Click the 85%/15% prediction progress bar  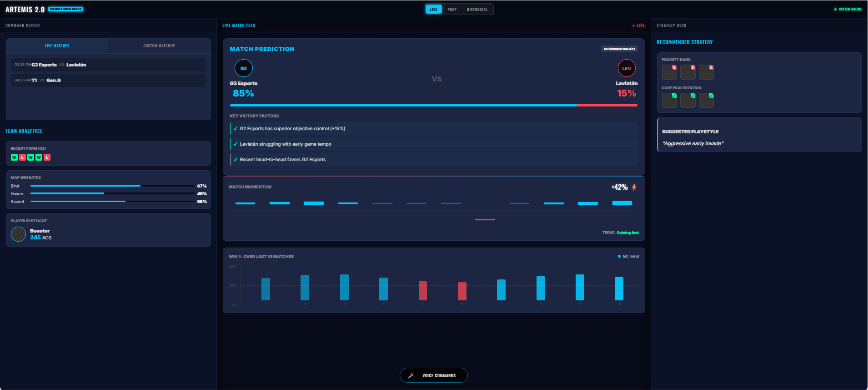coord(434,105)
